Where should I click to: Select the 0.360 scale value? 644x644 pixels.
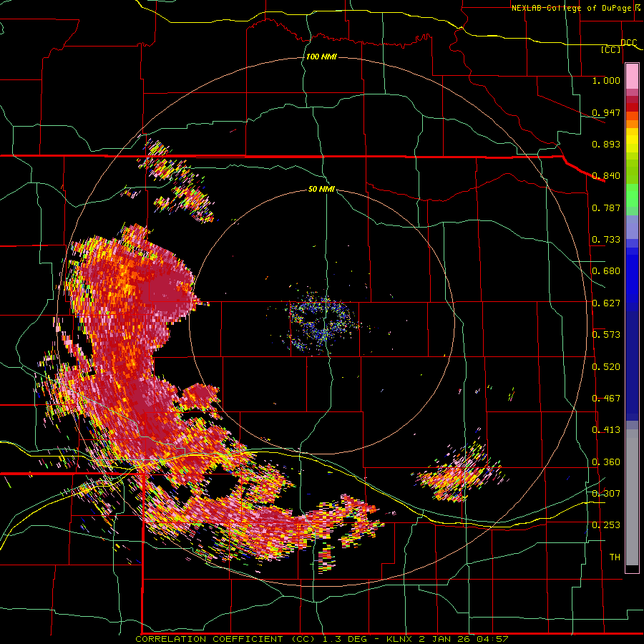coord(606,462)
